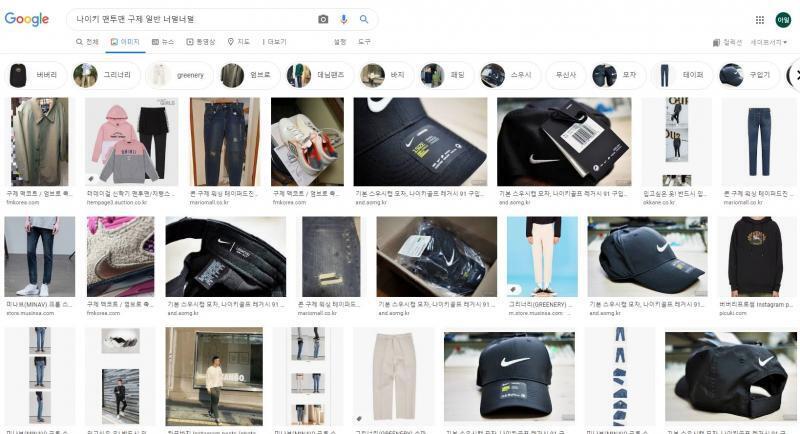This screenshot has height=434, width=800.
Task: Visit the okkane.co.kr source link
Action: click(x=659, y=202)
